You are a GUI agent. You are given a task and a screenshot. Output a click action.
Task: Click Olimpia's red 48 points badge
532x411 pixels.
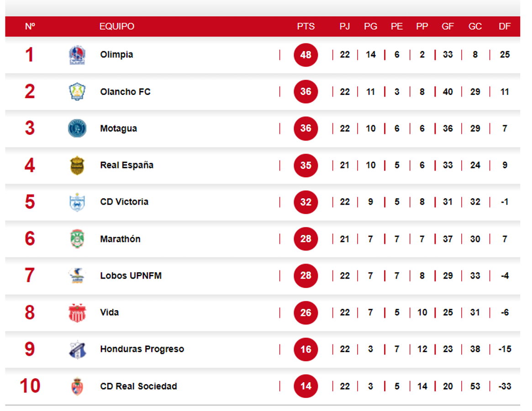point(306,55)
